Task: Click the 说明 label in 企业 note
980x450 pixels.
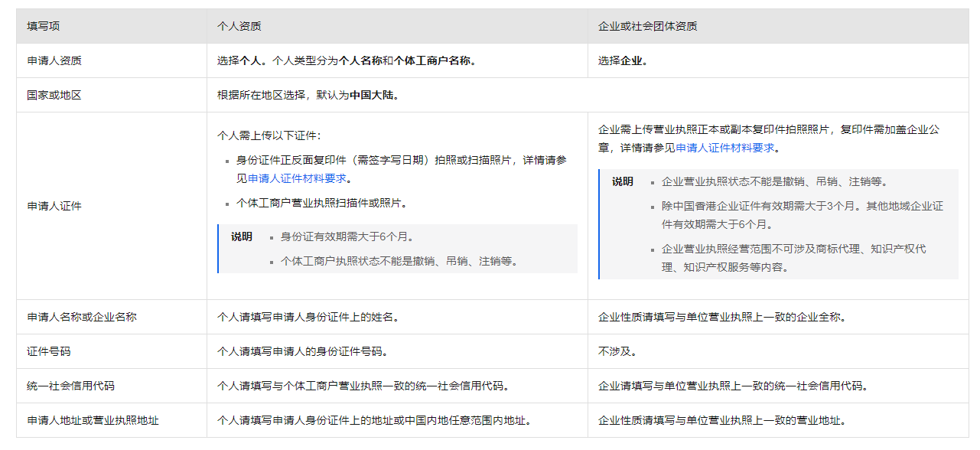Action: tap(623, 181)
